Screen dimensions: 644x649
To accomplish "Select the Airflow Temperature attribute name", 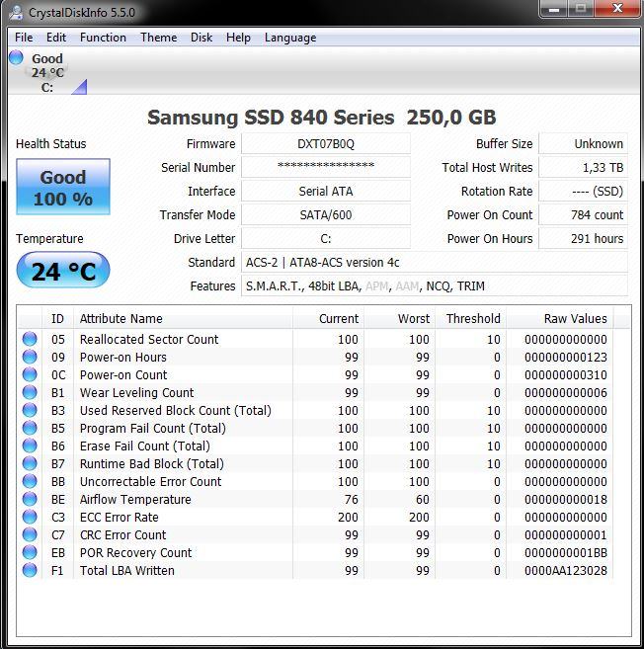I will (x=135, y=500).
